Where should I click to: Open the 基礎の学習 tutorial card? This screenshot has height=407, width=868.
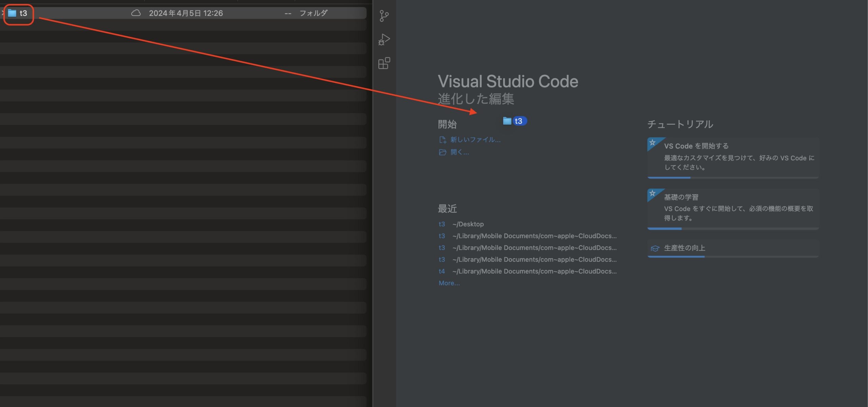(x=733, y=209)
